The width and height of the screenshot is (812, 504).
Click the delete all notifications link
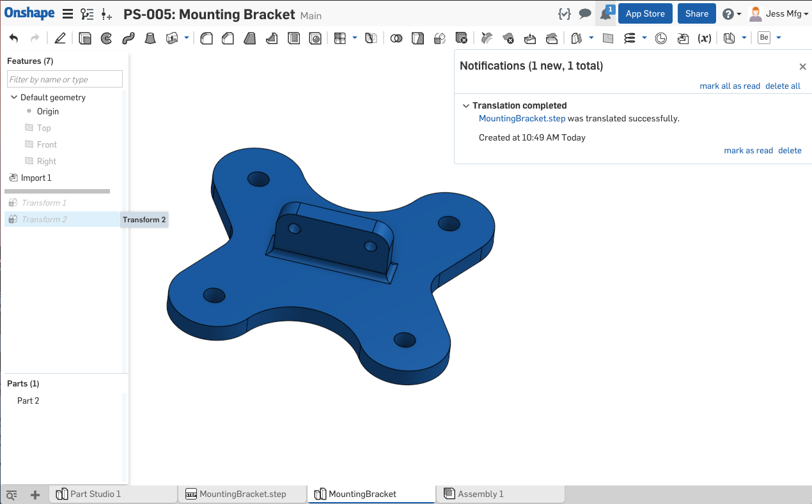coord(783,86)
